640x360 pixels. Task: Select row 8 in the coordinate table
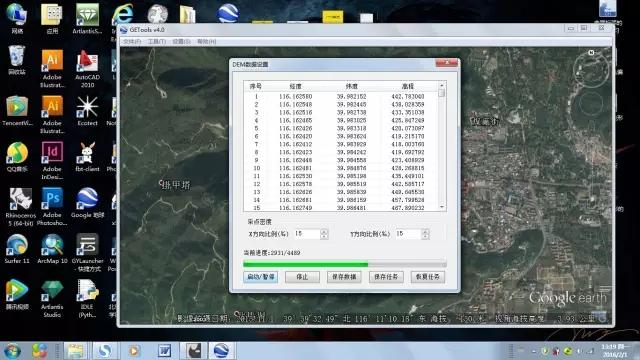click(340, 152)
